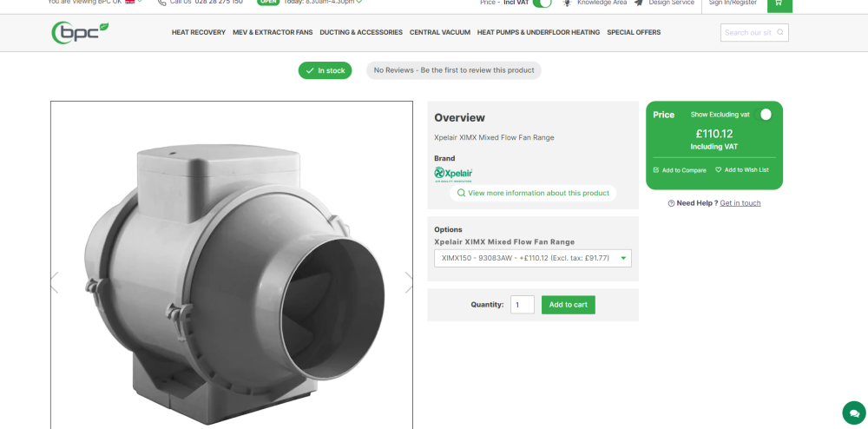
Task: Show next product image arrow
Action: [409, 282]
